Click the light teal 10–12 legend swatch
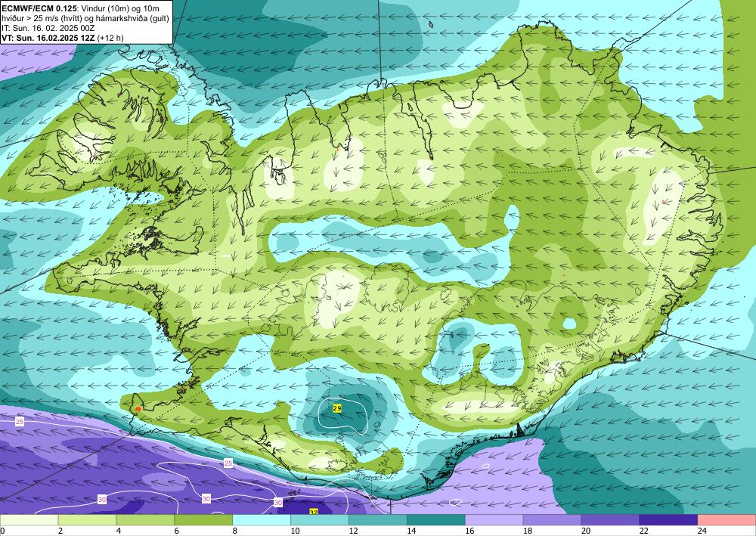 pos(320,520)
